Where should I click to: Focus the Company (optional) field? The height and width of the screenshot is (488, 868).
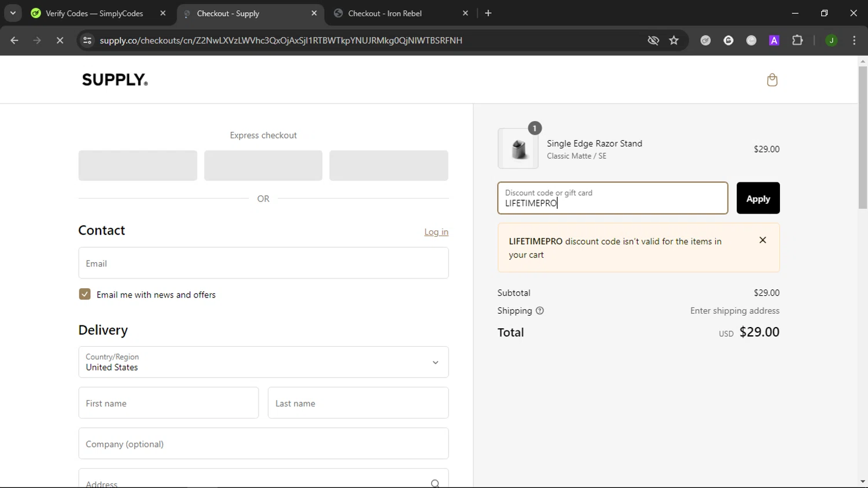[x=263, y=444]
